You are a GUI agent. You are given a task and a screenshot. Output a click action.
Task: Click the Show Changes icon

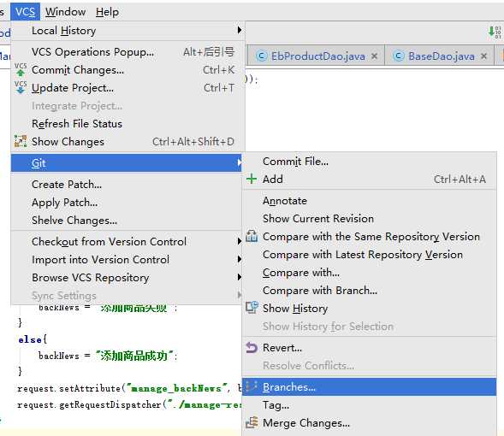(x=21, y=141)
